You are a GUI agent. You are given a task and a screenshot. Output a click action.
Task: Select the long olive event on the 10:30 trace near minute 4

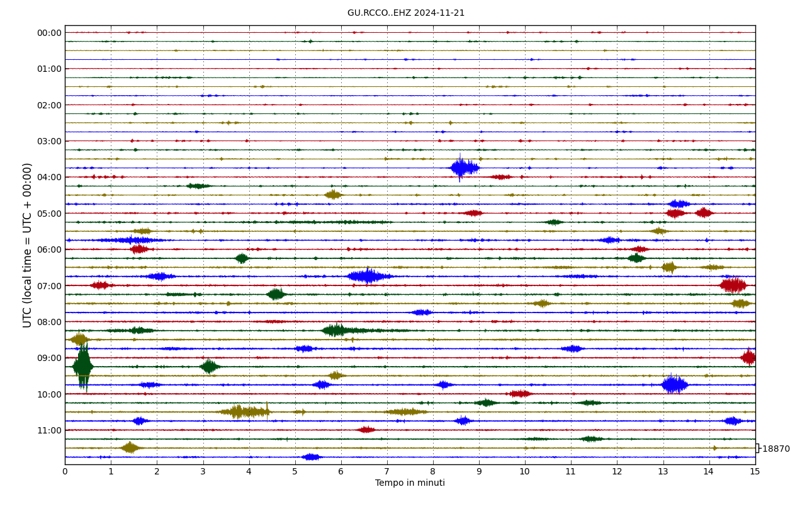[245, 411]
